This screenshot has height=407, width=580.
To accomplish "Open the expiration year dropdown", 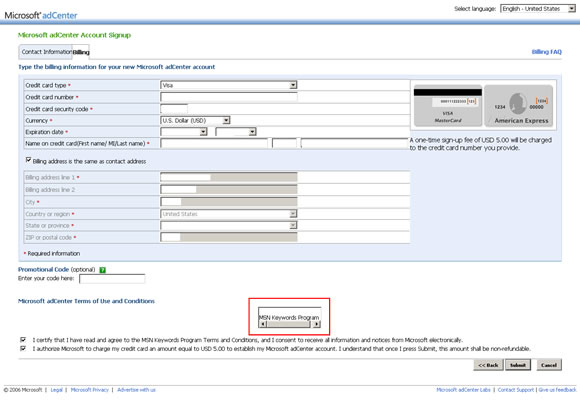I will (236, 132).
